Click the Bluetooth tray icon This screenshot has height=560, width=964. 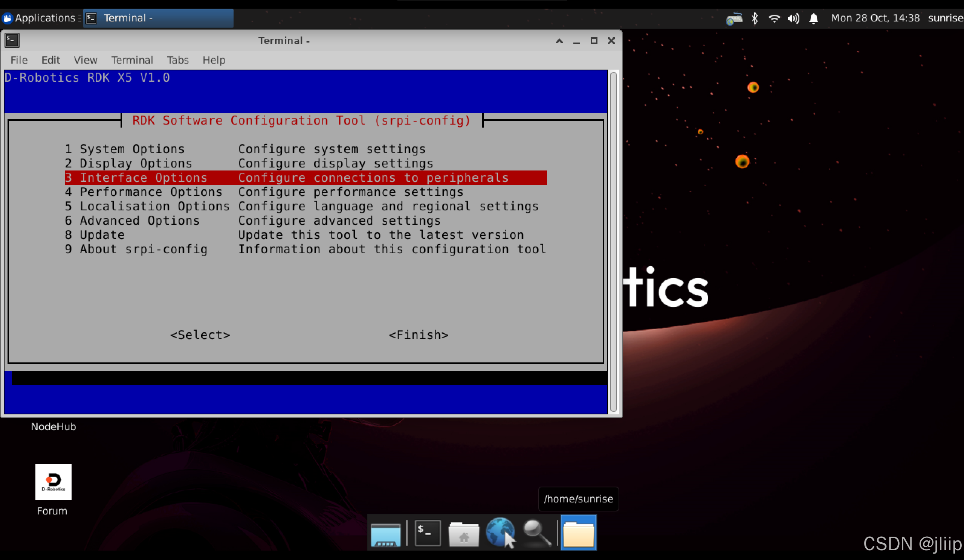click(x=755, y=18)
